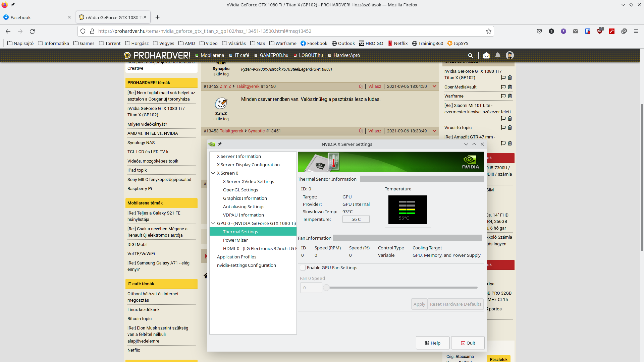Open private messages envelope icon
Image resolution: width=644 pixels, height=362 pixels.
point(486,55)
